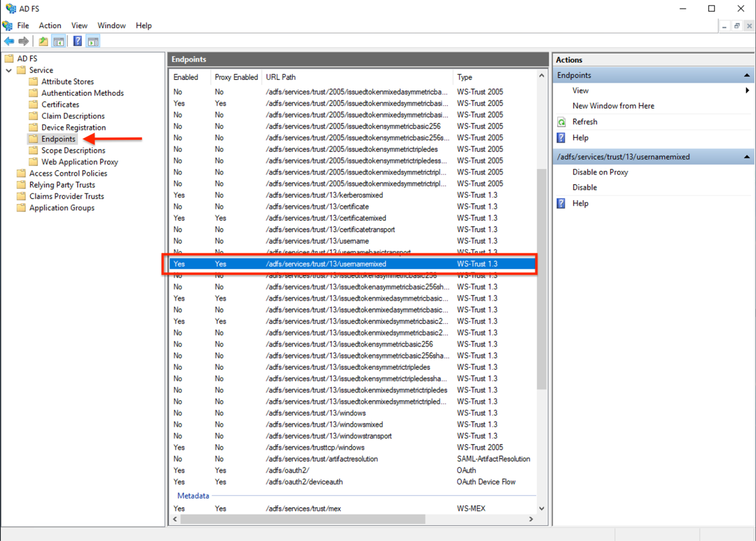756x541 pixels.
Task: Click the Refresh icon in the Actions pane
Action: [562, 121]
